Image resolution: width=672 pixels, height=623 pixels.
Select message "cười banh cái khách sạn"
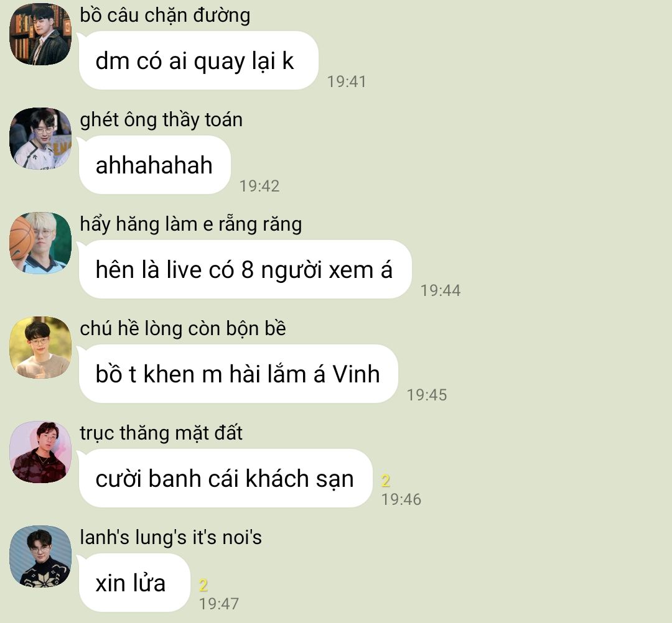tap(225, 478)
